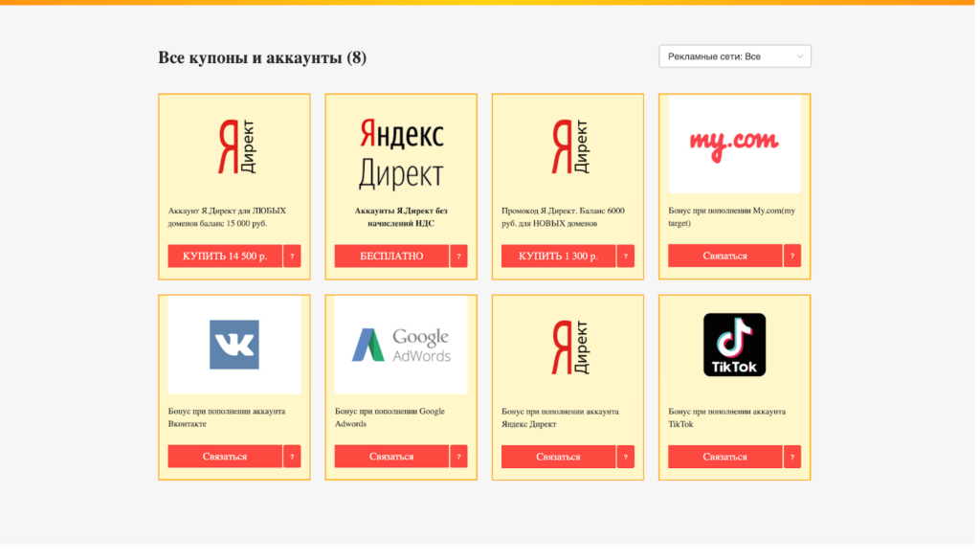Click the БЕСПЛАТНО button

tap(391, 257)
